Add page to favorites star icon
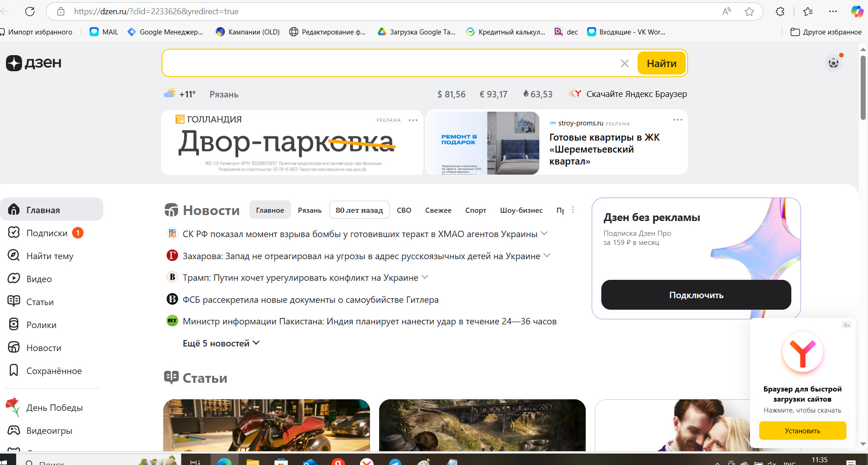Screen dimensions: 868x465 click(749, 11)
